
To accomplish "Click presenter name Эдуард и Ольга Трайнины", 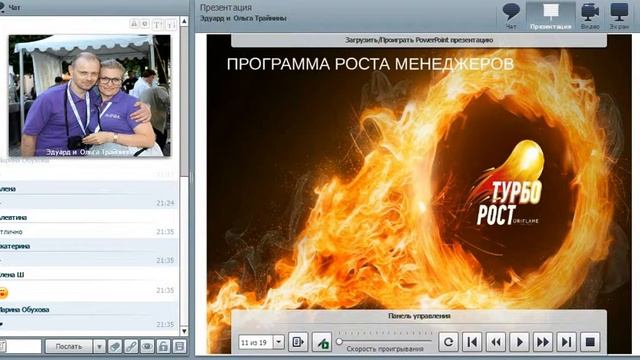I will tap(243, 18).
